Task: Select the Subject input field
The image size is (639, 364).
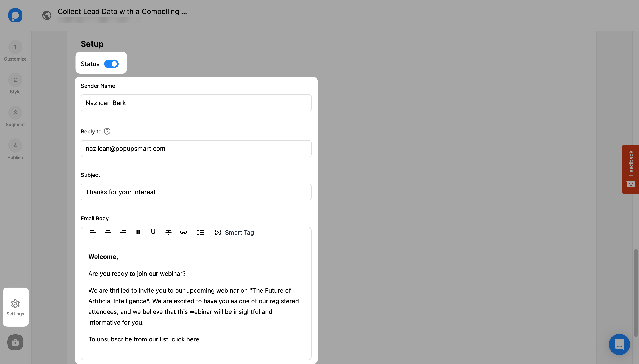Action: click(196, 192)
